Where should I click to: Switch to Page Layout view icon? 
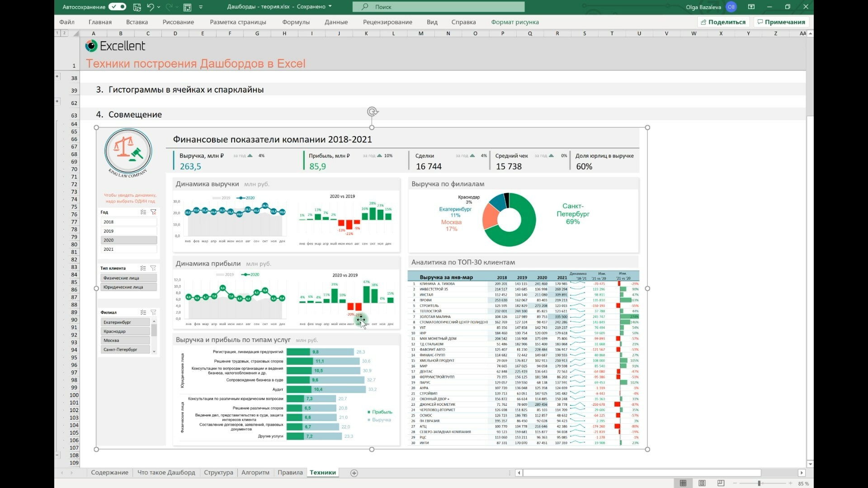pos(702,483)
